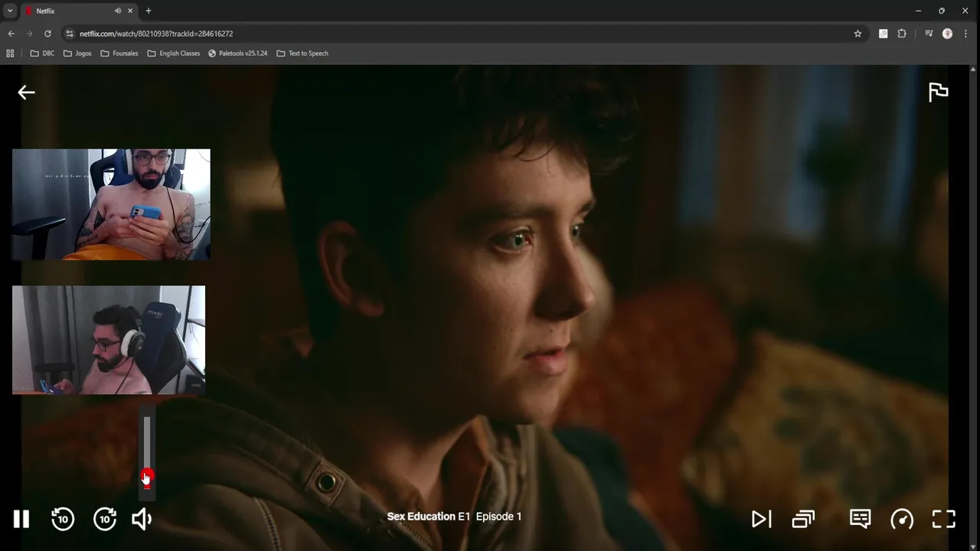Expand the tab search dropdown
The height and width of the screenshot is (551, 980).
coord(10,11)
